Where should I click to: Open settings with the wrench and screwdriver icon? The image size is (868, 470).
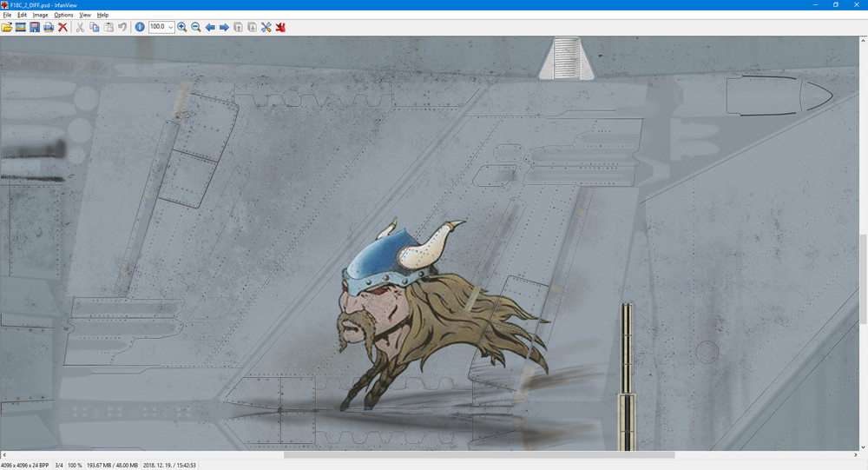(266, 27)
